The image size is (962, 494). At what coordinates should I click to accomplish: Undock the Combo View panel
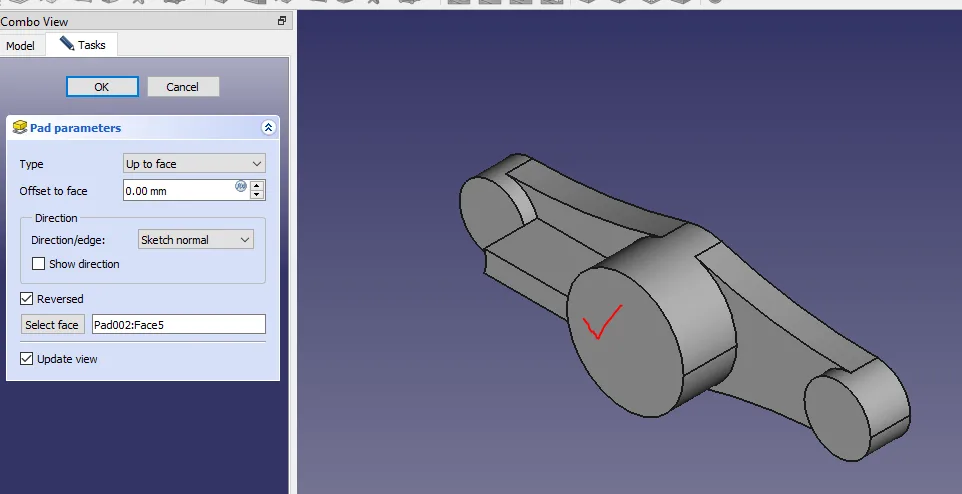(282, 21)
